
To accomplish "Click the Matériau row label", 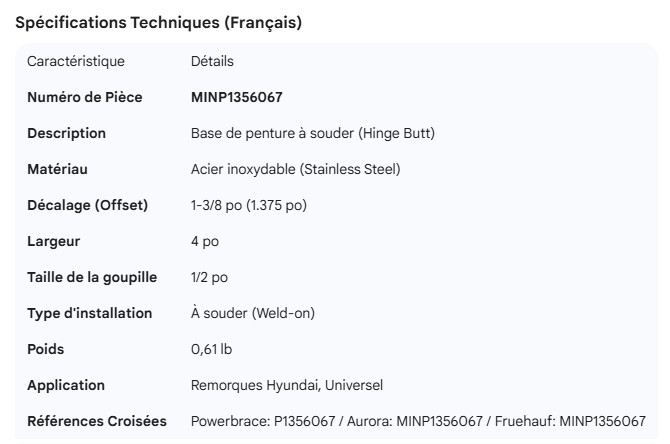I will (x=59, y=170).
